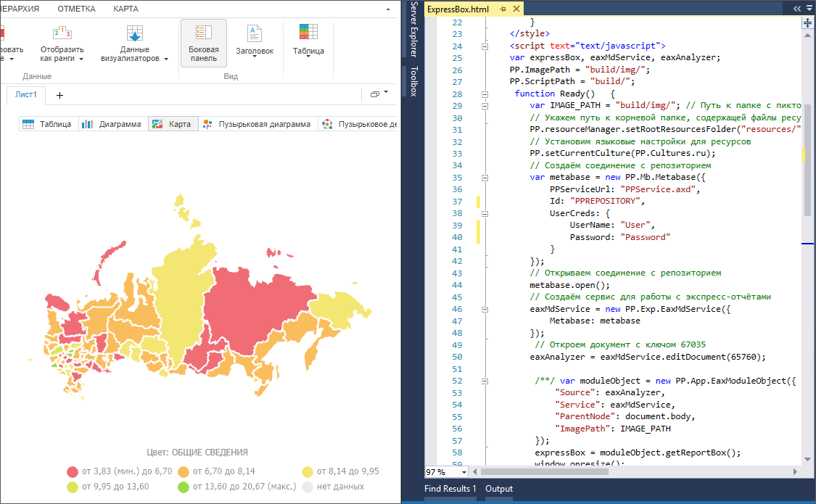Screen dimensions: 816x504
Task: Click the red 3,83 to 6,70 legend swatch
Action: pyautogui.click(x=72, y=471)
